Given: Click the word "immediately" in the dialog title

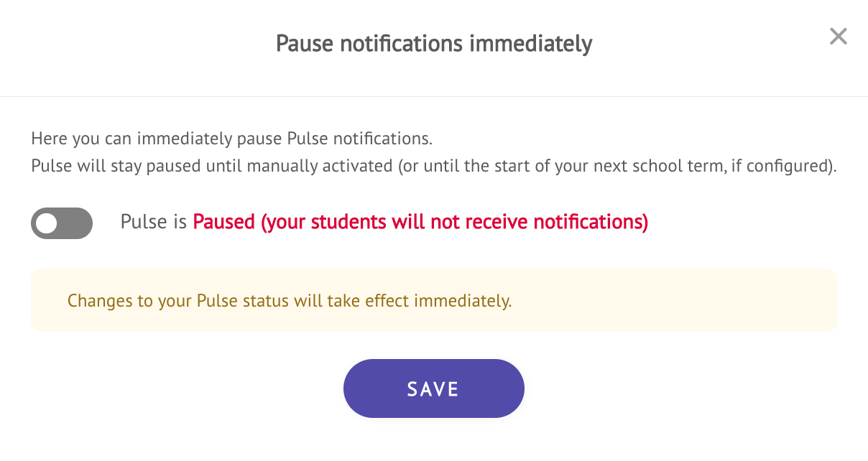Looking at the screenshot, I should tap(530, 44).
